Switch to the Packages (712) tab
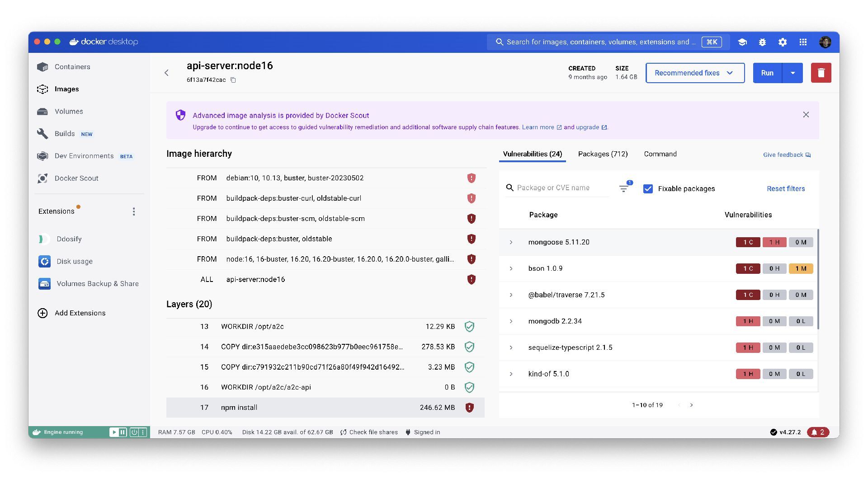This screenshot has width=868, height=488. (603, 154)
